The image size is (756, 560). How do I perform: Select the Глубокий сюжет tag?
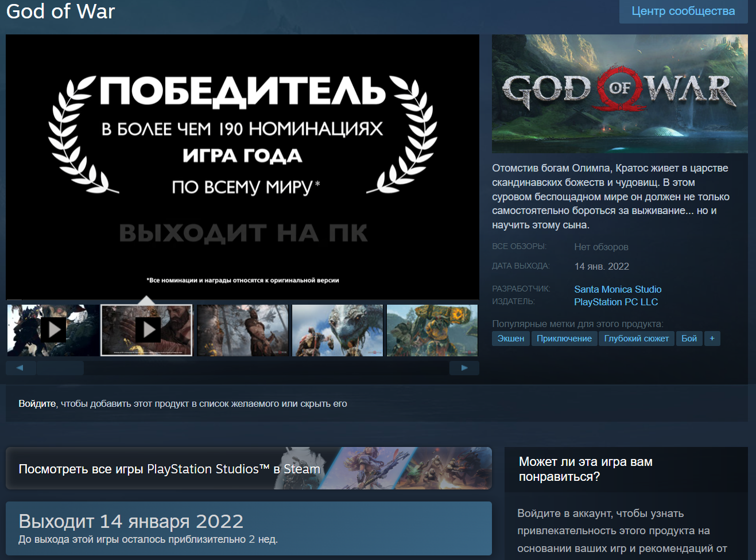coord(637,339)
